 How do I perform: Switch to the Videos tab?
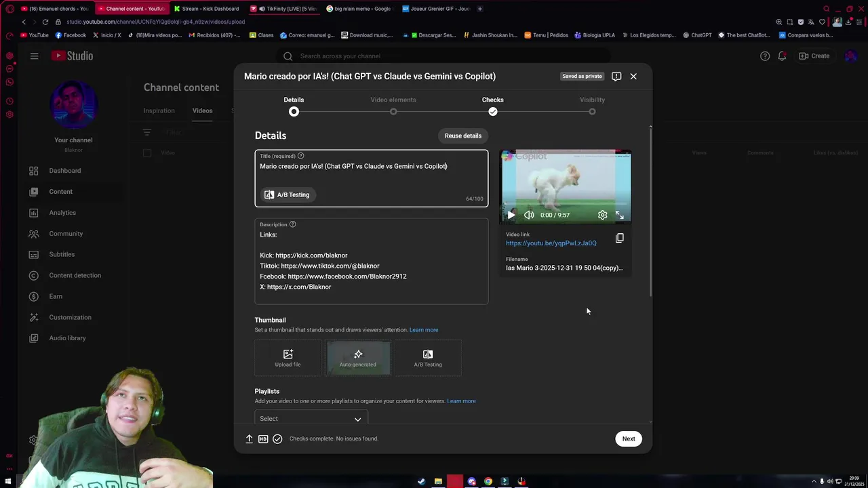(202, 110)
